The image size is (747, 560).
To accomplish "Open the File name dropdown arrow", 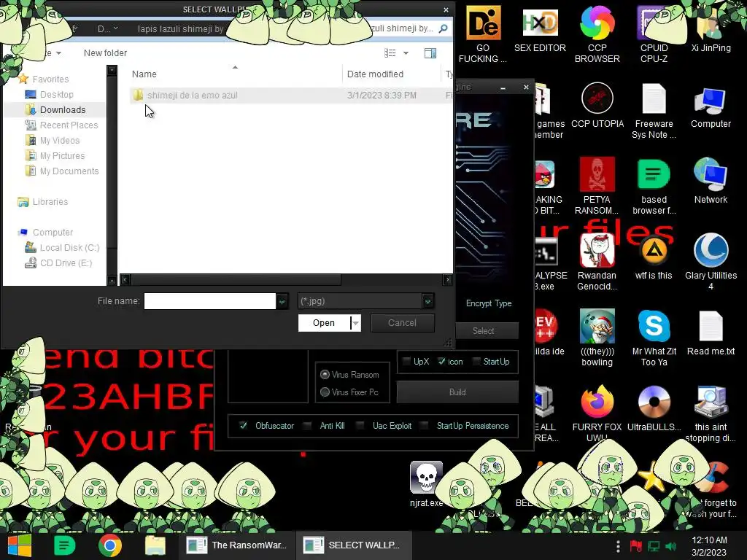I will pyautogui.click(x=282, y=301).
